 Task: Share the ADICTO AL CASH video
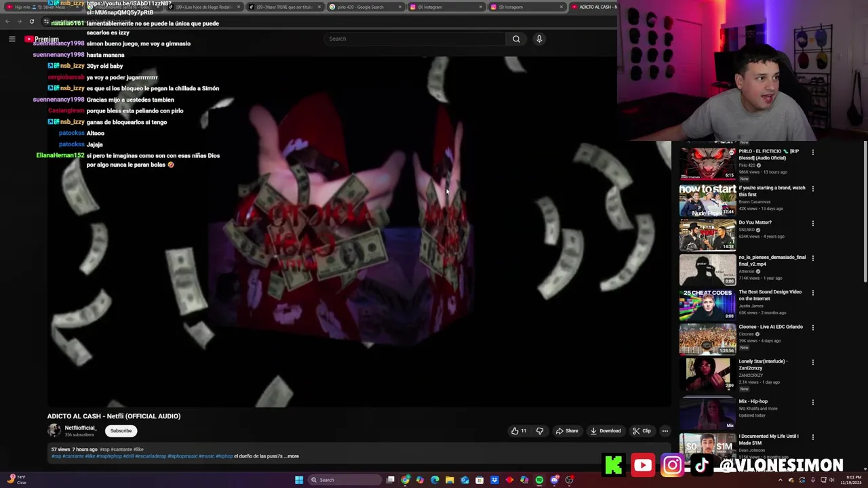[x=567, y=431]
